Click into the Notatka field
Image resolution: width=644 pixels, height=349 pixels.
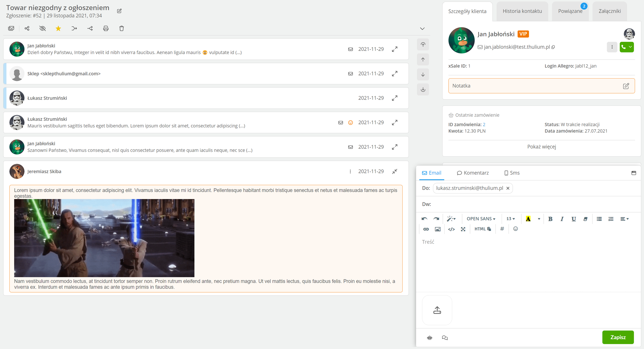click(x=542, y=86)
